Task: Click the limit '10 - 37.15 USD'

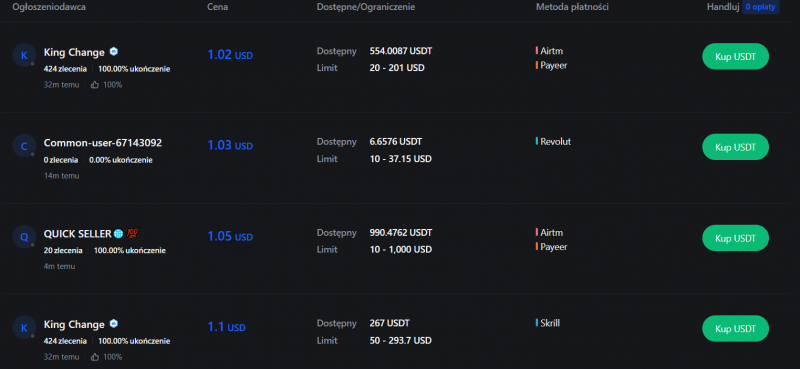Action: [401, 159]
